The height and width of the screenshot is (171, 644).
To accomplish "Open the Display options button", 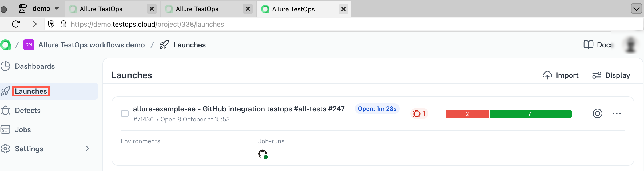I will (611, 75).
